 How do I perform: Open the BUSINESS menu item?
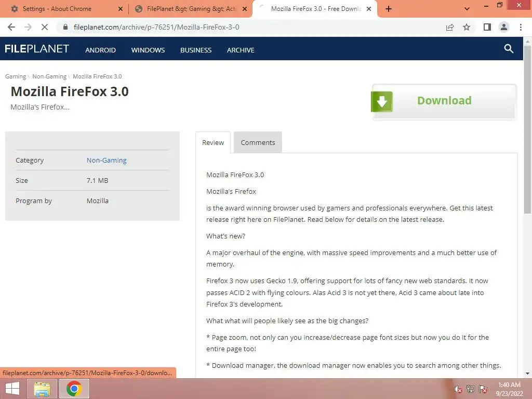point(196,50)
